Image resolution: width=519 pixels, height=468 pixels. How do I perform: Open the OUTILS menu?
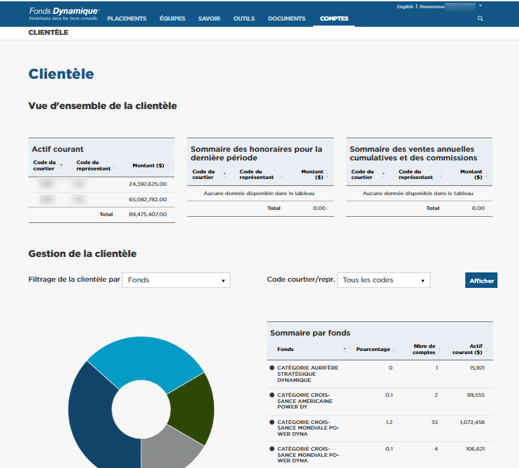244,19
